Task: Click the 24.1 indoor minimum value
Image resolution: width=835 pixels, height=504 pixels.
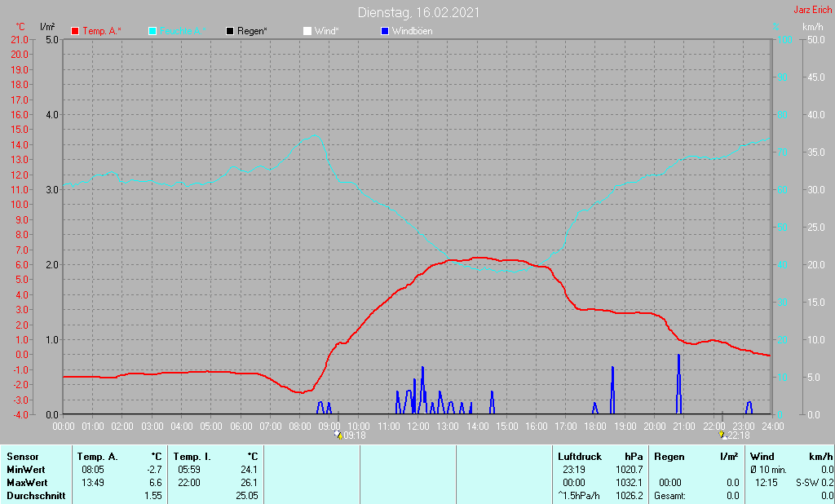Action: coord(250,470)
